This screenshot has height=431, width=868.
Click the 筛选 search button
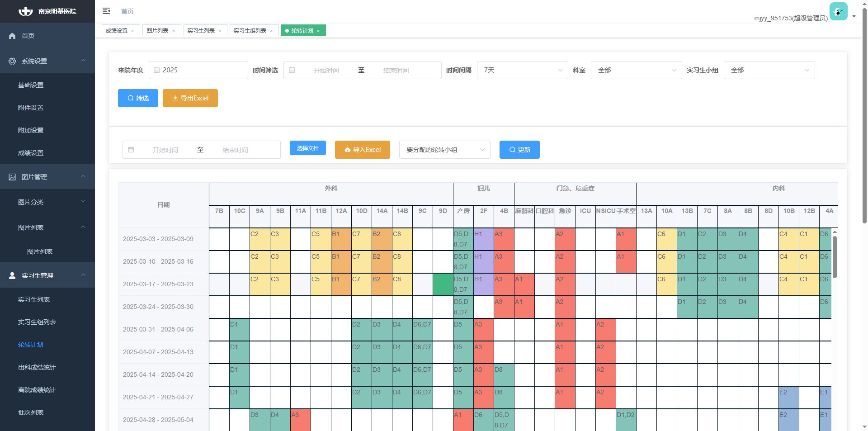pos(138,98)
